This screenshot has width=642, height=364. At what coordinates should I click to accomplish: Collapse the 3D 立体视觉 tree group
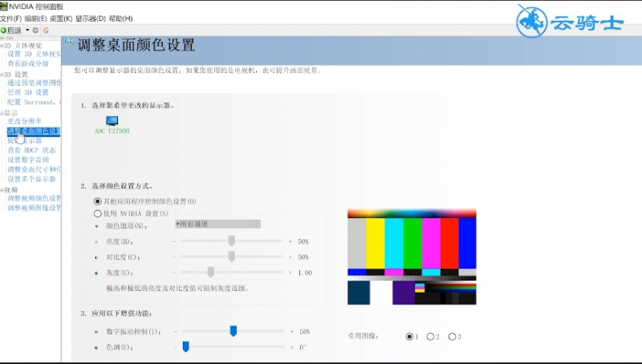2,46
